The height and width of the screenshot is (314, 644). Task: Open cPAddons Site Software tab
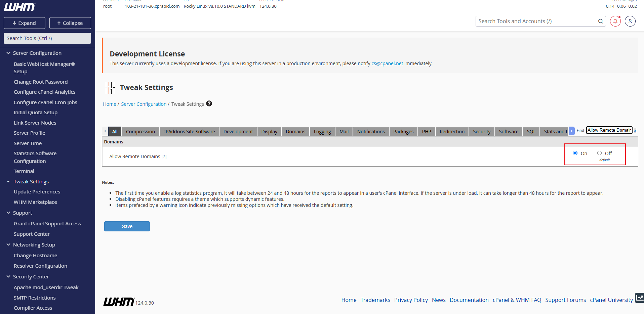pos(189,132)
